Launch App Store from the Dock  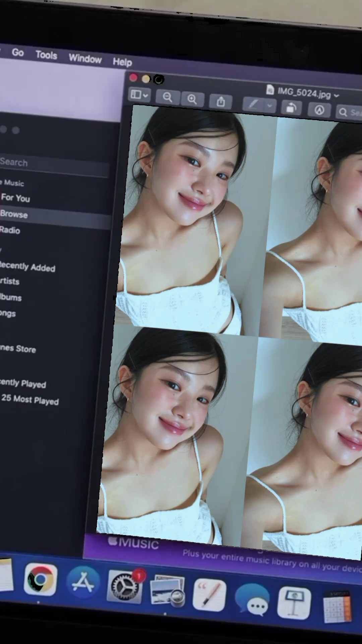click(83, 583)
